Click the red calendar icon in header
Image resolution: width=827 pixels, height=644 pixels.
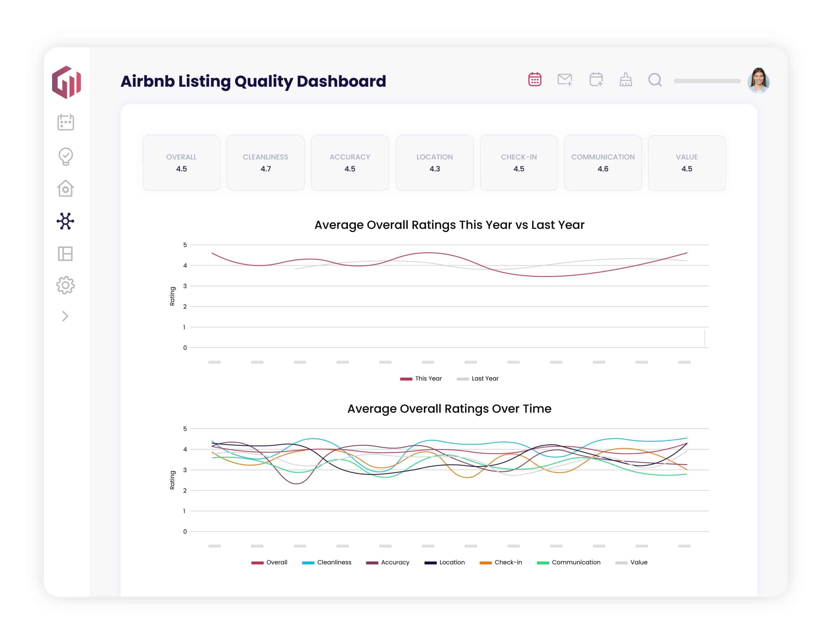coord(535,80)
